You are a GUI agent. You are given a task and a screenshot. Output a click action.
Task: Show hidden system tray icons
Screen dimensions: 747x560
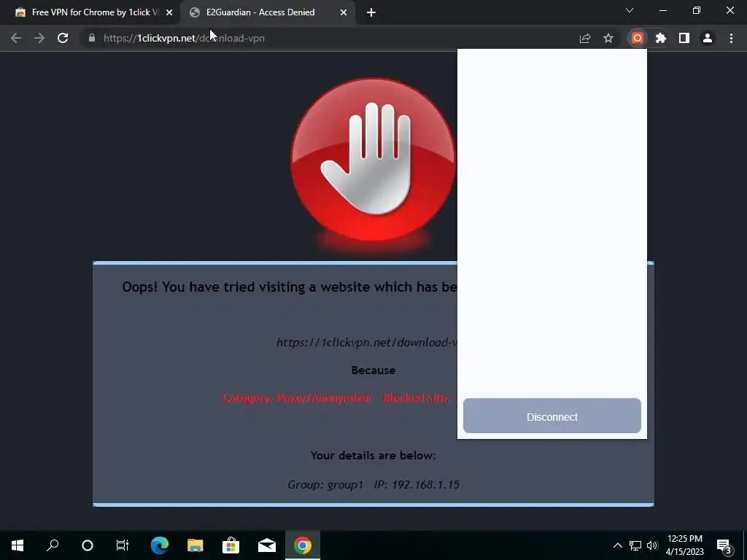(x=617, y=545)
